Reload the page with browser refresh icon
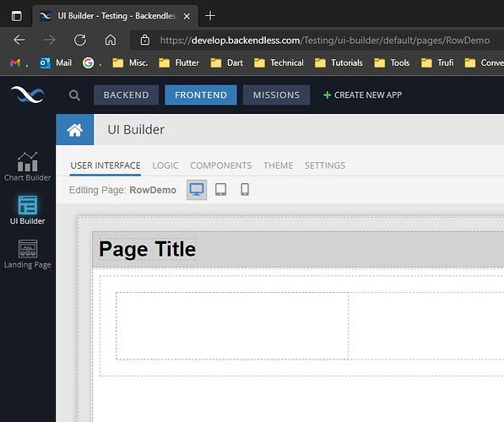Image resolution: width=504 pixels, height=422 pixels. 80,41
